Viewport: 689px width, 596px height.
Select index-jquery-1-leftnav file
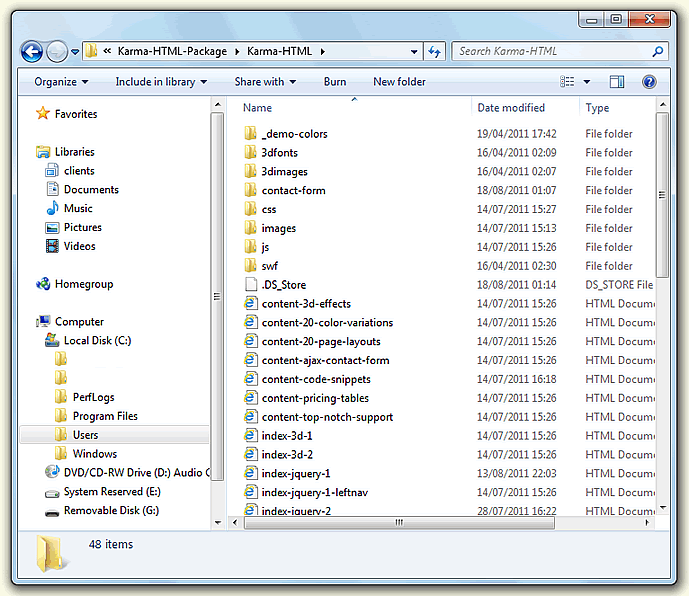(x=315, y=492)
